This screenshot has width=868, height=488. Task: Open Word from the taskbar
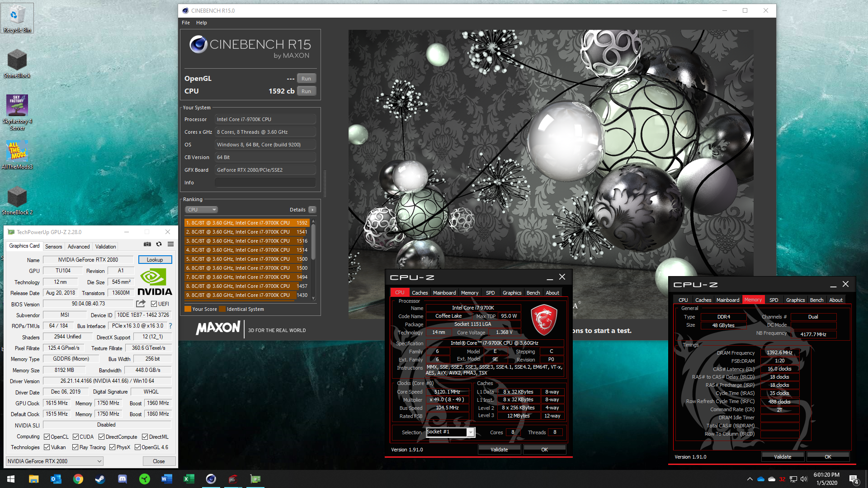pyautogui.click(x=166, y=479)
